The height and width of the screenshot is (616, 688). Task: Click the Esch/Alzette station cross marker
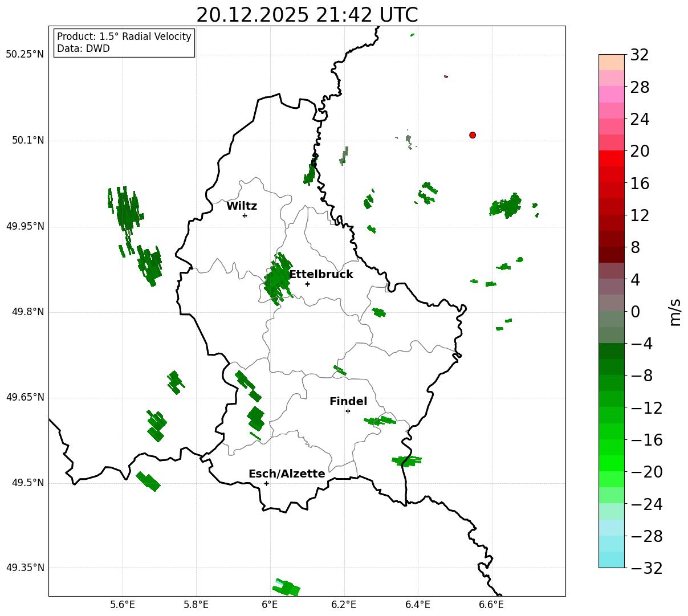[x=266, y=483]
